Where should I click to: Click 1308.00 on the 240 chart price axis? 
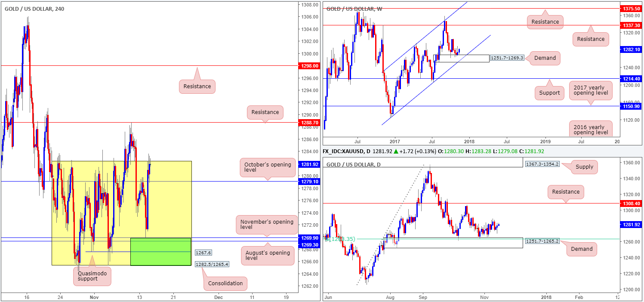click(x=310, y=5)
